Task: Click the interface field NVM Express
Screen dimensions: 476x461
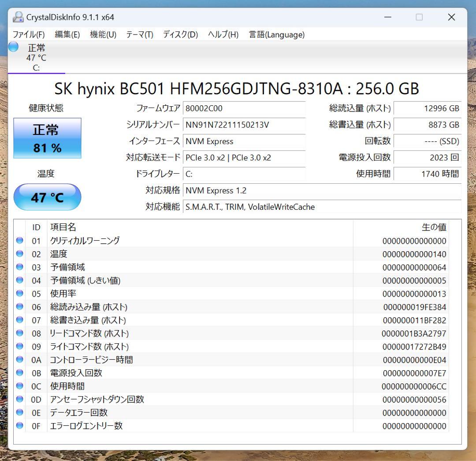Action: tap(244, 141)
